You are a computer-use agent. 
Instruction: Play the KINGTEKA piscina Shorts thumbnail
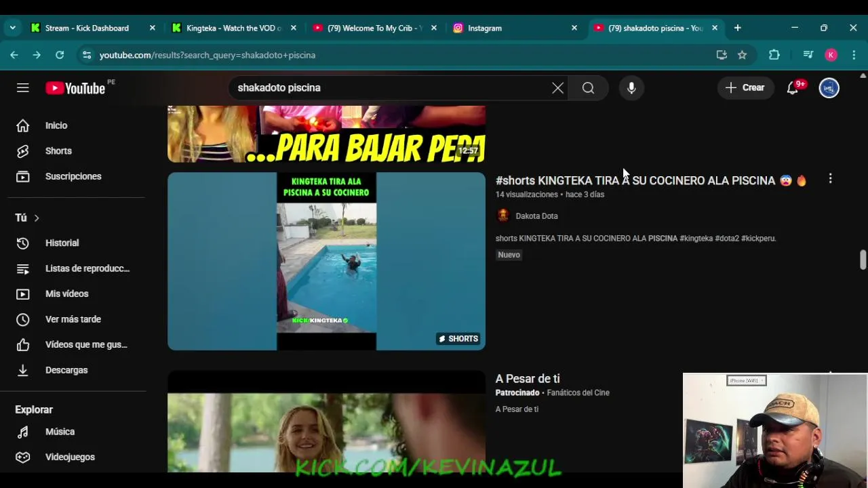pos(326,261)
